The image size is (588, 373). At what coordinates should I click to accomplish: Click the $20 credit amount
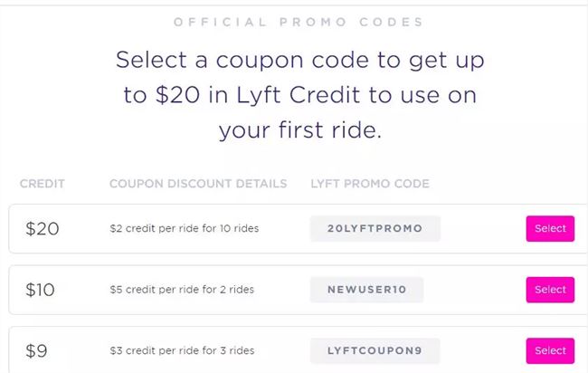[x=43, y=229]
